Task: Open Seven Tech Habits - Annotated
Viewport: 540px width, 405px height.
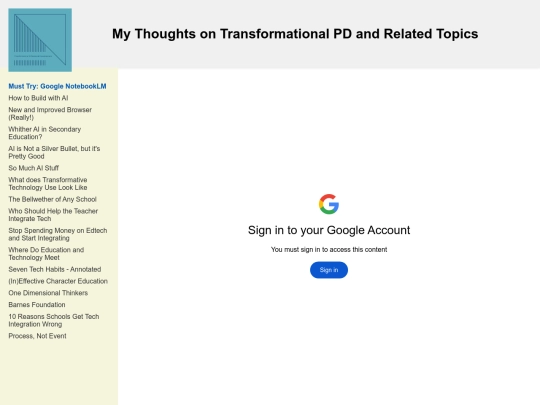Action: coord(55,269)
